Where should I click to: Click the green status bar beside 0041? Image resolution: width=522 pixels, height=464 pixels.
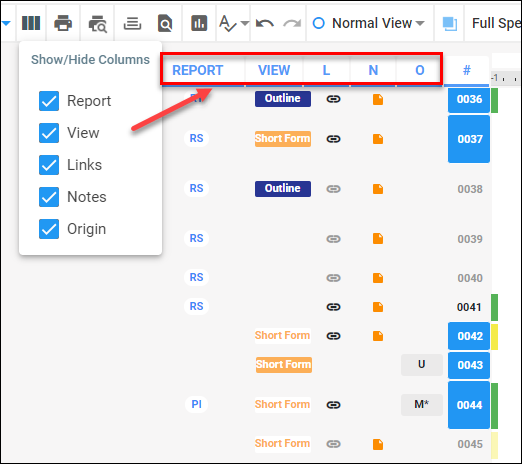click(x=495, y=307)
